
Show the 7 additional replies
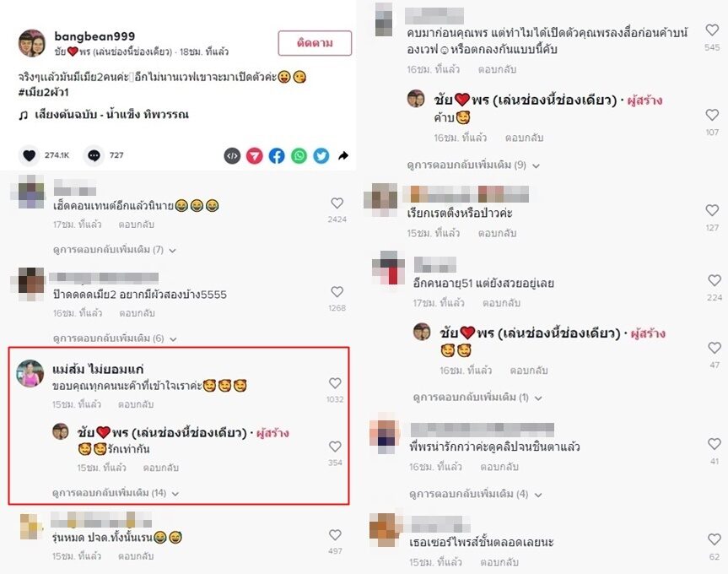pyautogui.click(x=114, y=250)
